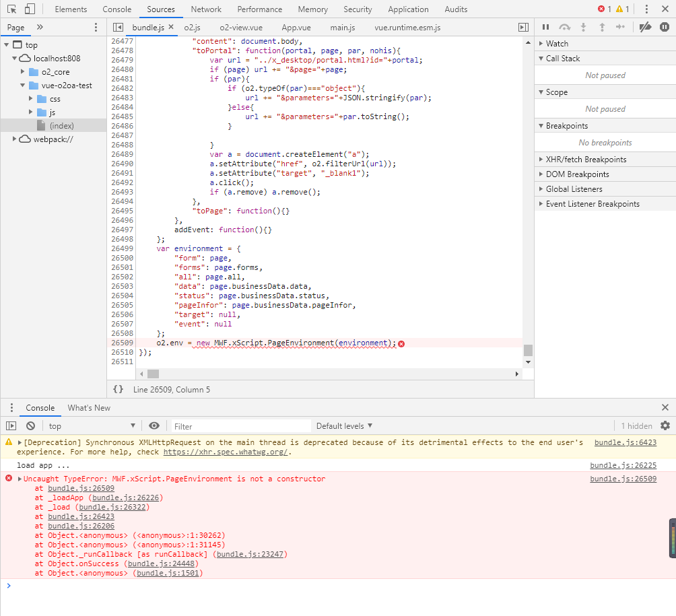Show the console sidebar
This screenshot has width=676, height=616.
tap(11, 426)
